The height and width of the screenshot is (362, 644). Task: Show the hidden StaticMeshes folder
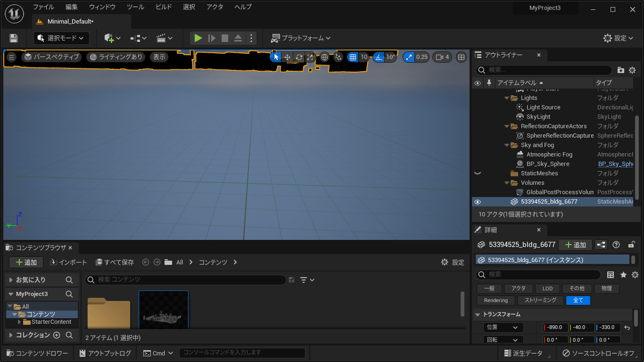pos(478,173)
